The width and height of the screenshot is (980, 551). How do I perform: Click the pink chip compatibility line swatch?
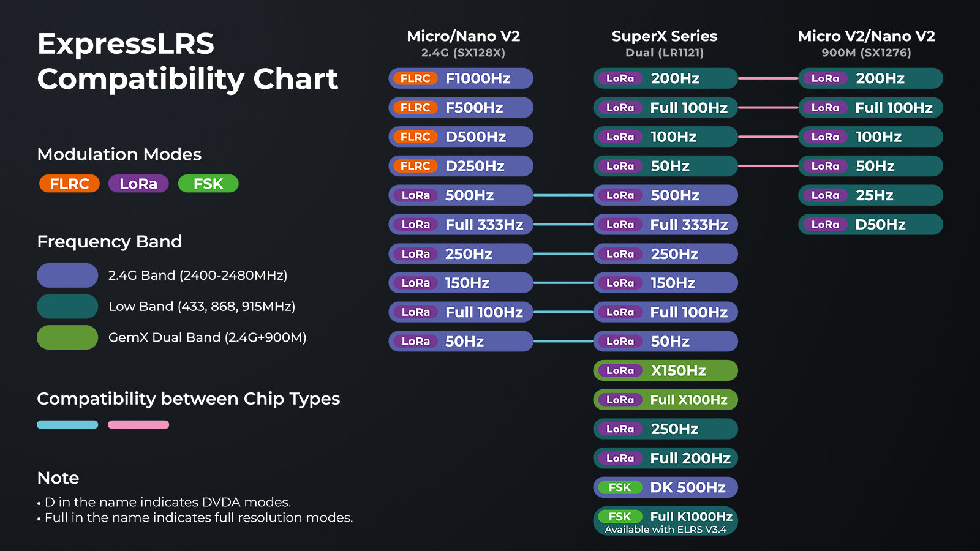coord(138,425)
